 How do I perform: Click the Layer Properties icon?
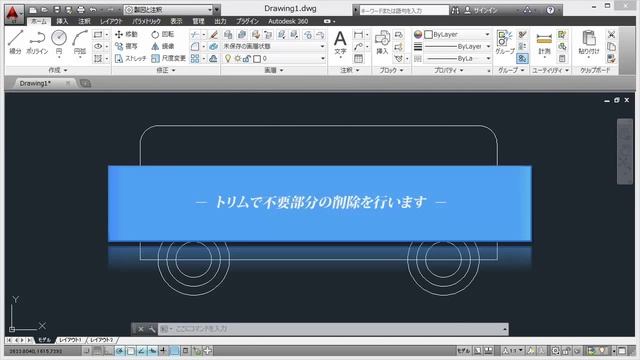tap(228, 35)
